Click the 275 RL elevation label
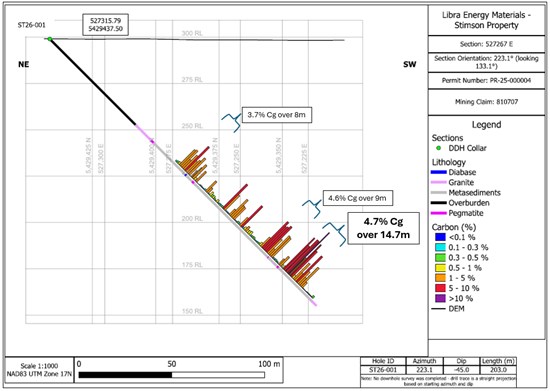The width and height of the screenshot is (550, 391). 192,80
